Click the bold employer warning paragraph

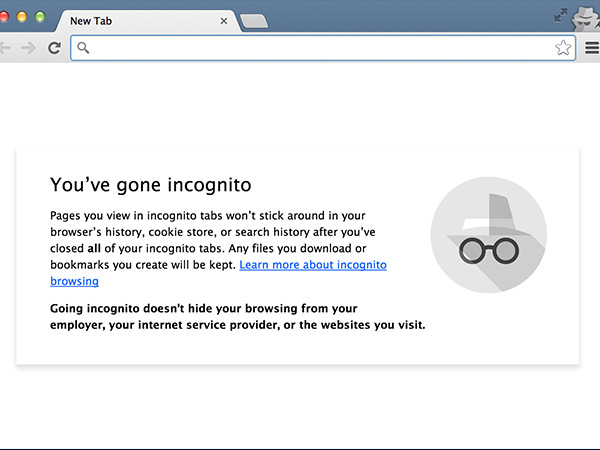[237, 316]
